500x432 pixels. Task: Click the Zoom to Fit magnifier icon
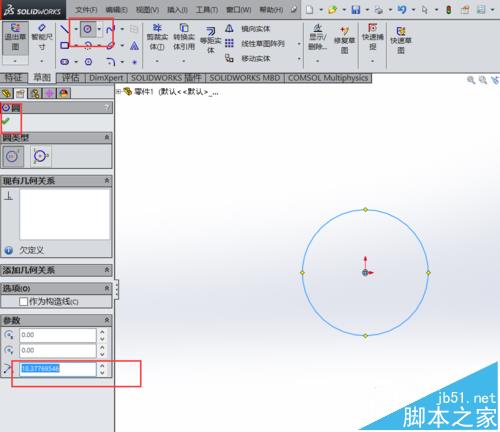pyautogui.click(x=471, y=80)
